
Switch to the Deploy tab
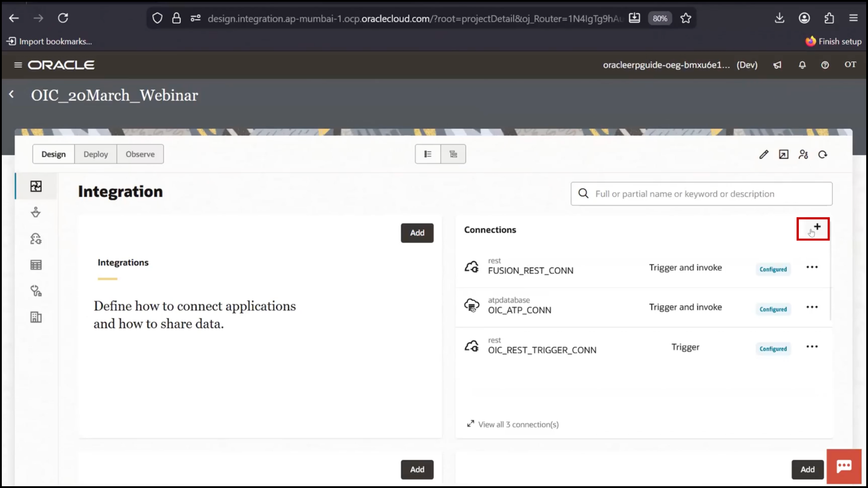click(x=95, y=154)
